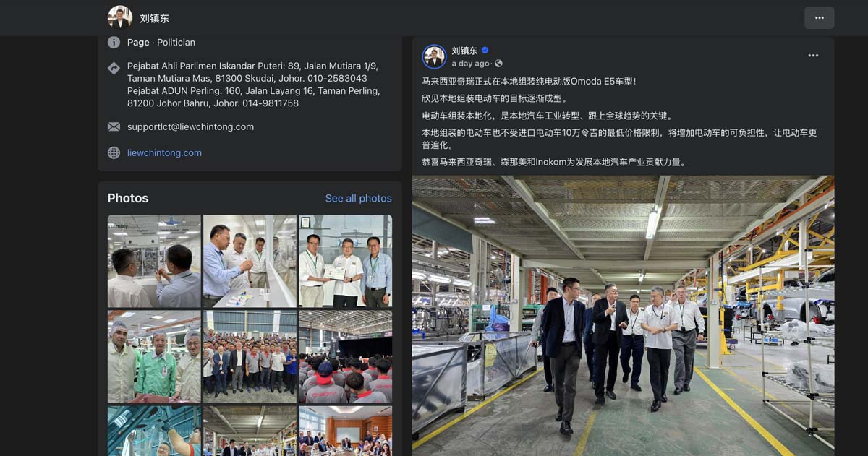Open the header profile picture of 刘镇东
The height and width of the screenshot is (456, 868).
(x=120, y=17)
